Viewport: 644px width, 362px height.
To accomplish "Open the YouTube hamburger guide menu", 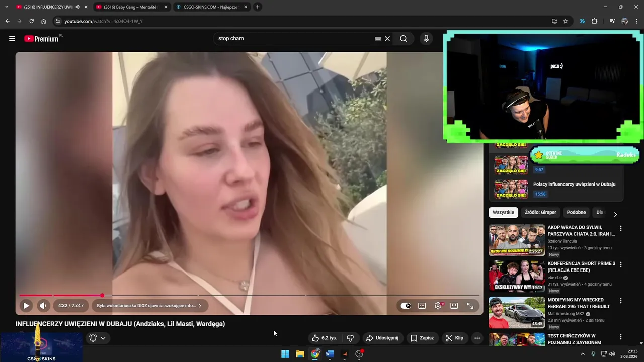I will 12,39.
